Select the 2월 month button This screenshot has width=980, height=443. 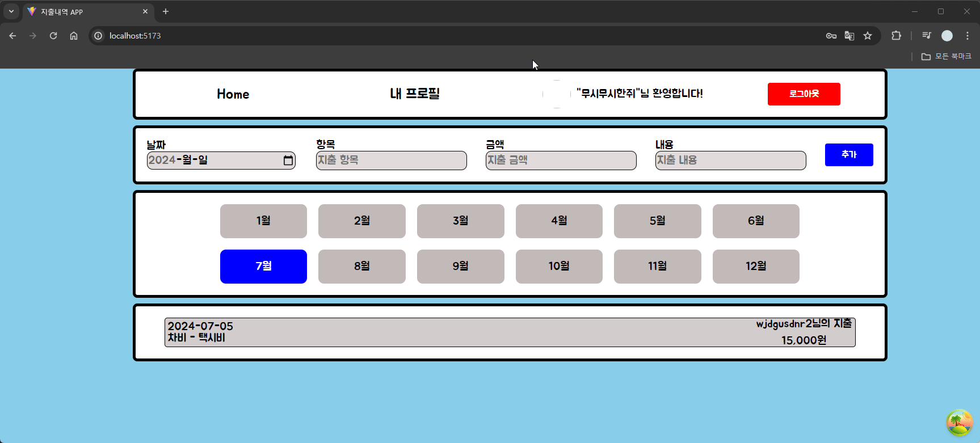362,221
